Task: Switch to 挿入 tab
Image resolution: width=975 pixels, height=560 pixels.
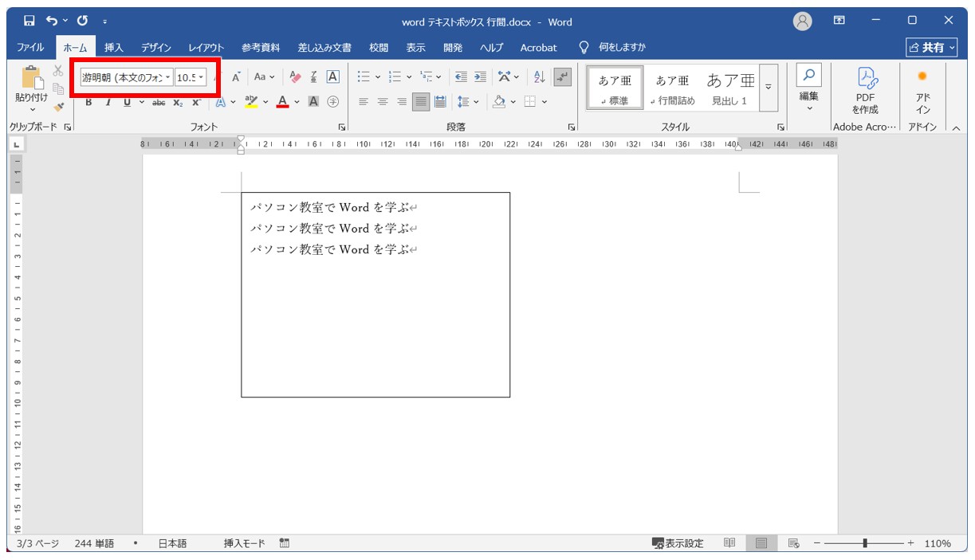Action: pyautogui.click(x=114, y=48)
